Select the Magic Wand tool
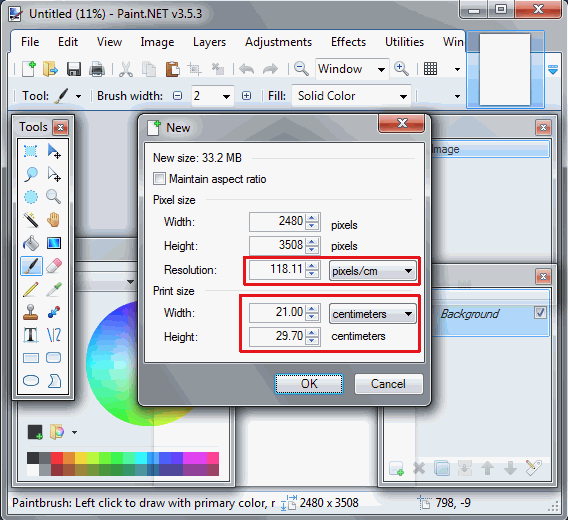This screenshot has height=520, width=568. click(31, 220)
